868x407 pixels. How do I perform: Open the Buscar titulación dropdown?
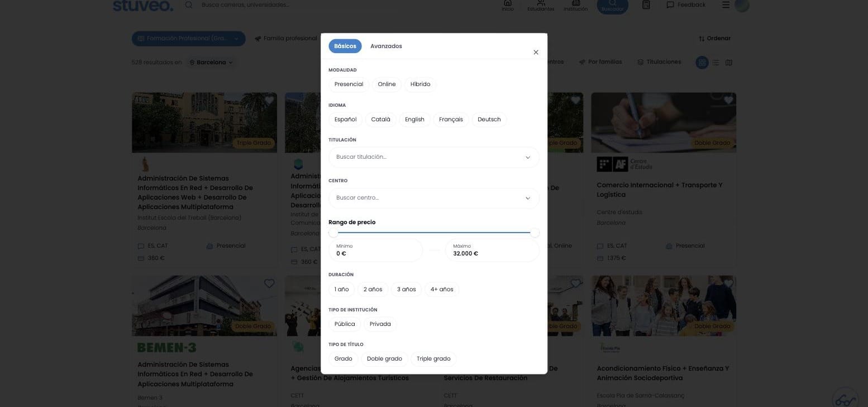click(433, 157)
